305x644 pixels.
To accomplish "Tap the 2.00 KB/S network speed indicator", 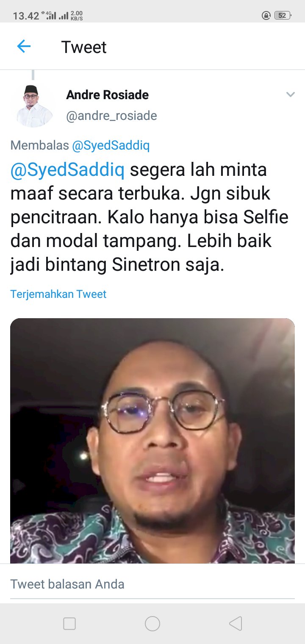I will [77, 16].
